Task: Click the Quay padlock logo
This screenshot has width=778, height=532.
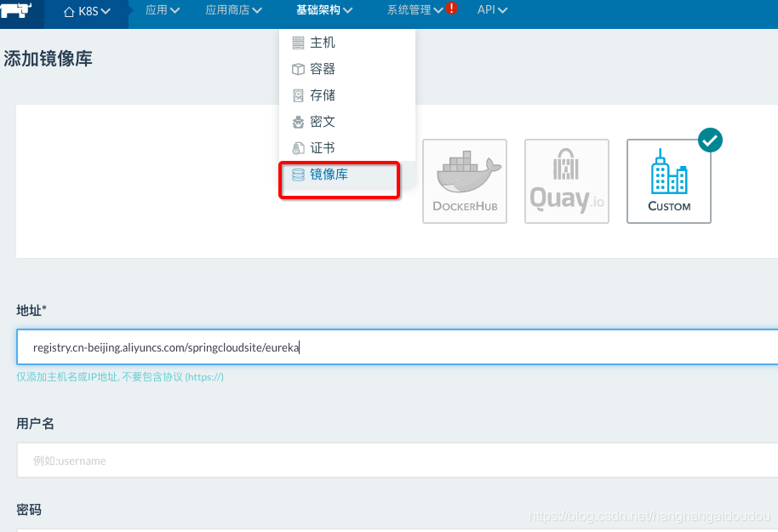Action: pos(566,164)
